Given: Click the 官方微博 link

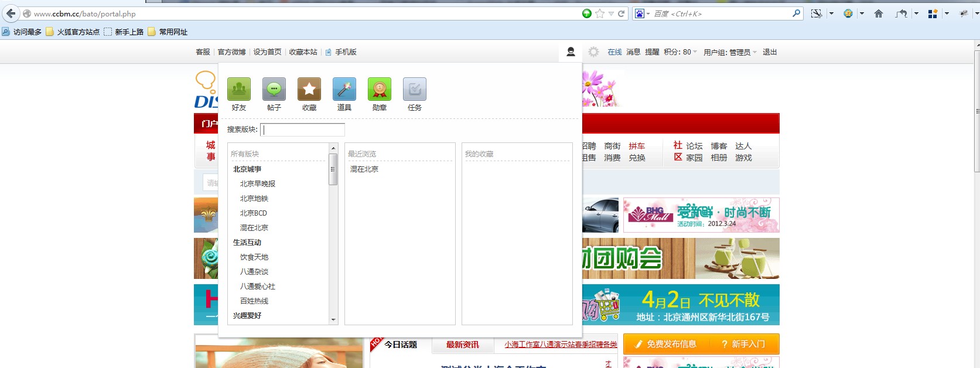Looking at the screenshot, I should pos(232,52).
